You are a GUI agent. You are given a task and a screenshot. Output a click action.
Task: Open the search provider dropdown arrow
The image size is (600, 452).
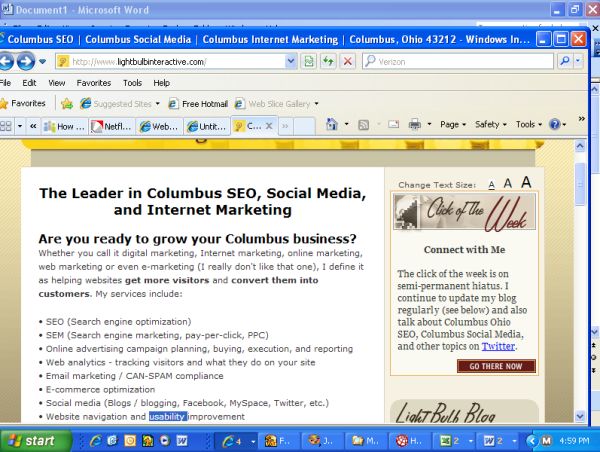pos(578,61)
